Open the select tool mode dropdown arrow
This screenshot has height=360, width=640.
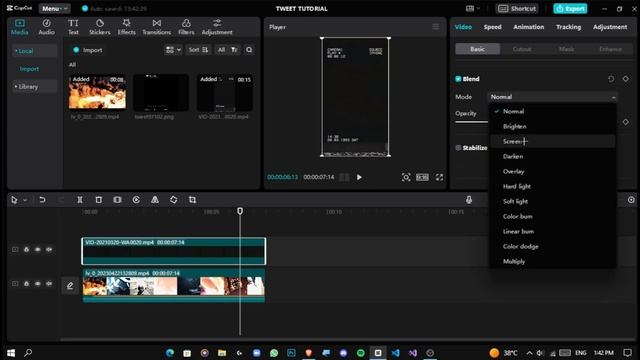click(x=25, y=200)
